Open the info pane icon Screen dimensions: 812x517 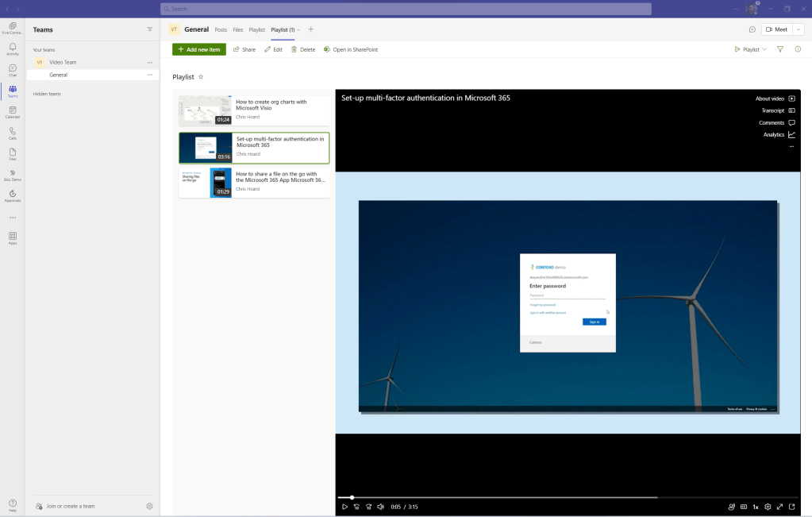coord(798,49)
